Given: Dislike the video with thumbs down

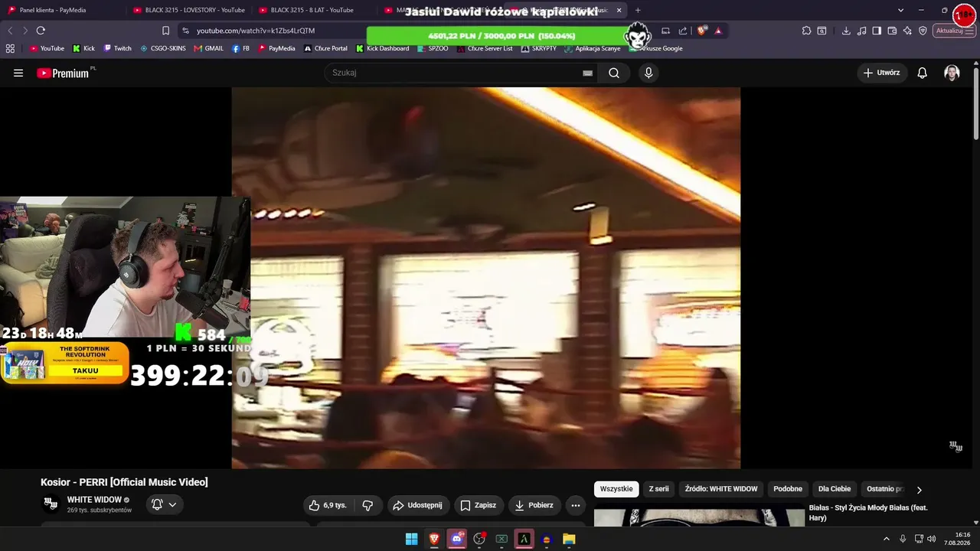Looking at the screenshot, I should tap(367, 505).
